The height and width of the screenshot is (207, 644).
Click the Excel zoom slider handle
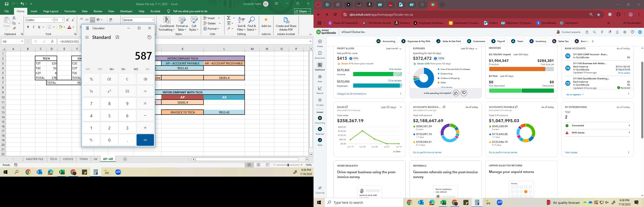(x=288, y=165)
